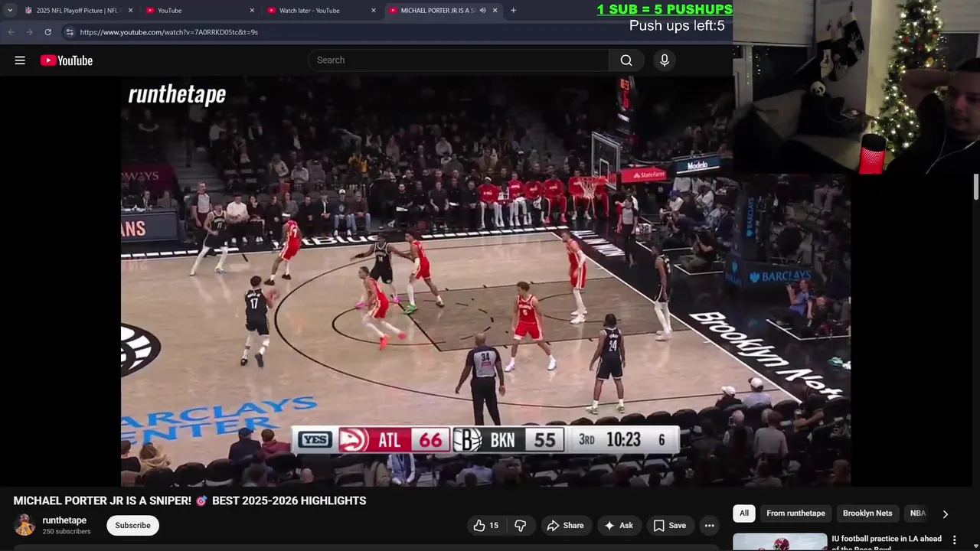Image resolution: width=980 pixels, height=551 pixels.
Task: Like the video with thumbs up
Action: (x=485, y=526)
